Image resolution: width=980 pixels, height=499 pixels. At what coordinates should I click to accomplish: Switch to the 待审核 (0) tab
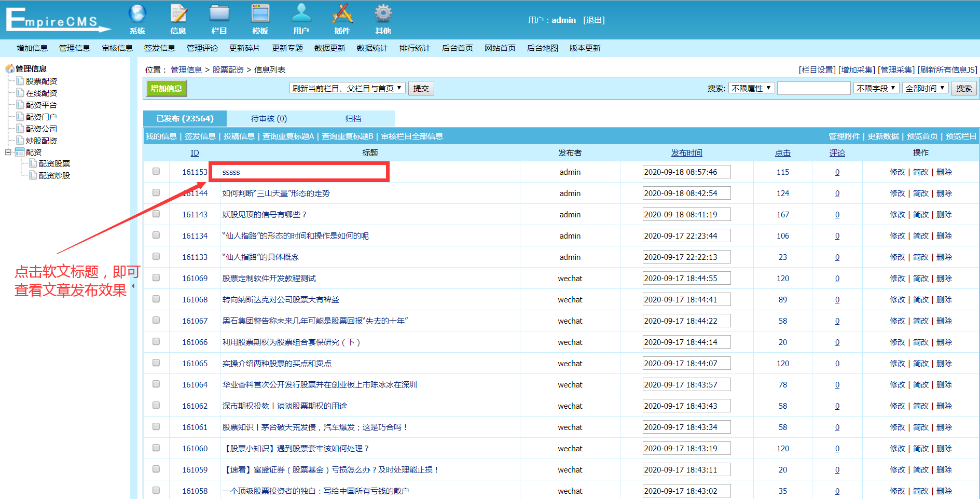pyautogui.click(x=269, y=118)
